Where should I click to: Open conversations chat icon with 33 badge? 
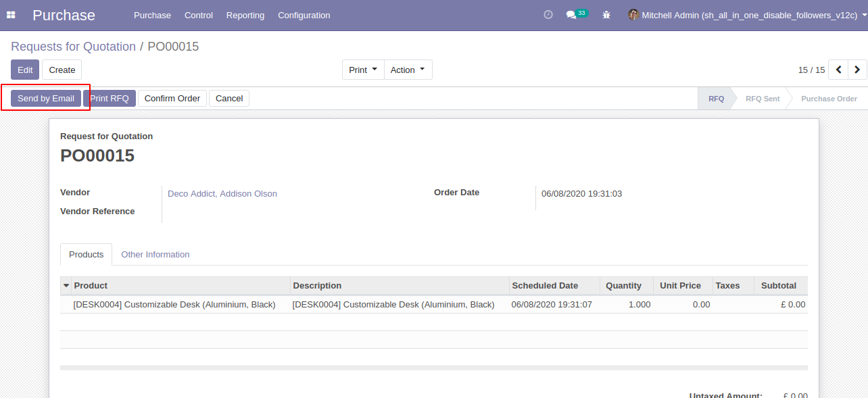pos(577,14)
